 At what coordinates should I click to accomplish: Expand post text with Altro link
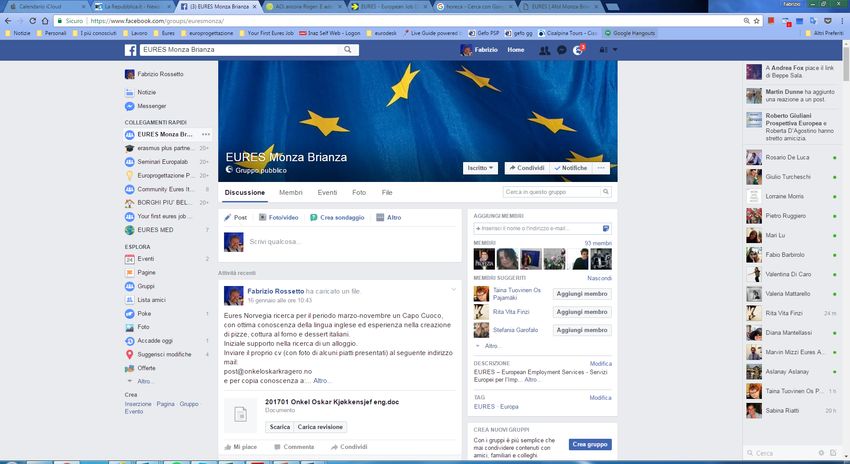[320, 381]
